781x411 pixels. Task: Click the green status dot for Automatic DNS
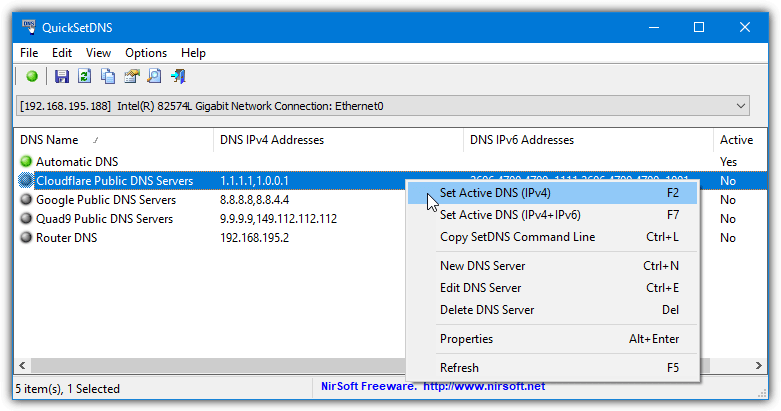(x=26, y=161)
